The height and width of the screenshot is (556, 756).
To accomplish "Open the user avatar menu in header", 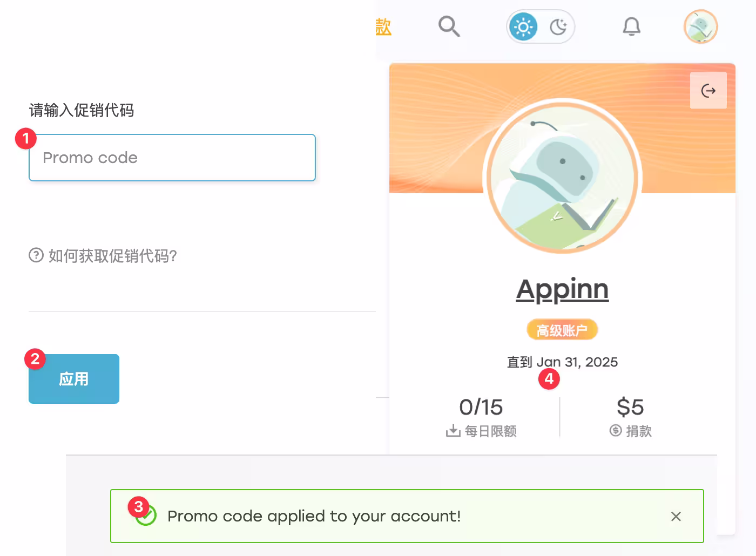I will [700, 26].
